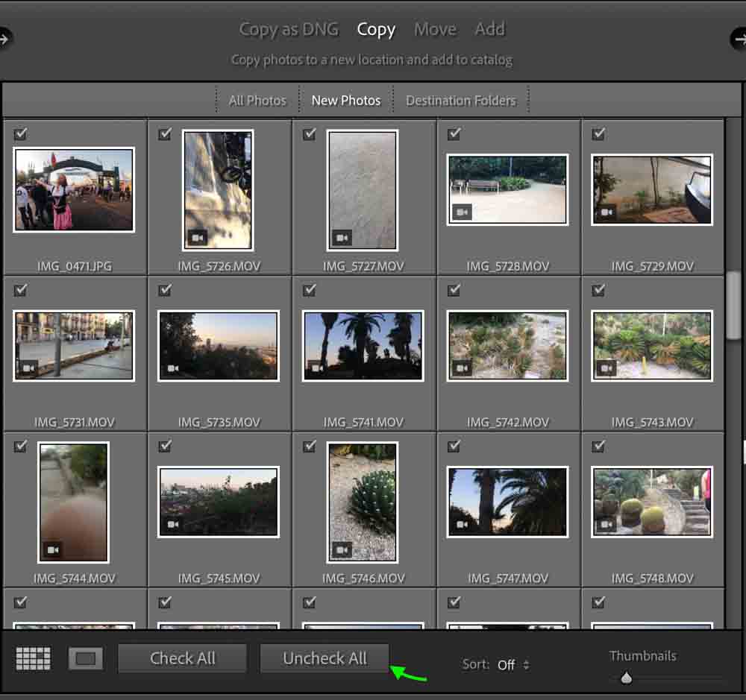
Task: Uncheck IMG_5748.MOV import checkbox
Action: point(598,446)
